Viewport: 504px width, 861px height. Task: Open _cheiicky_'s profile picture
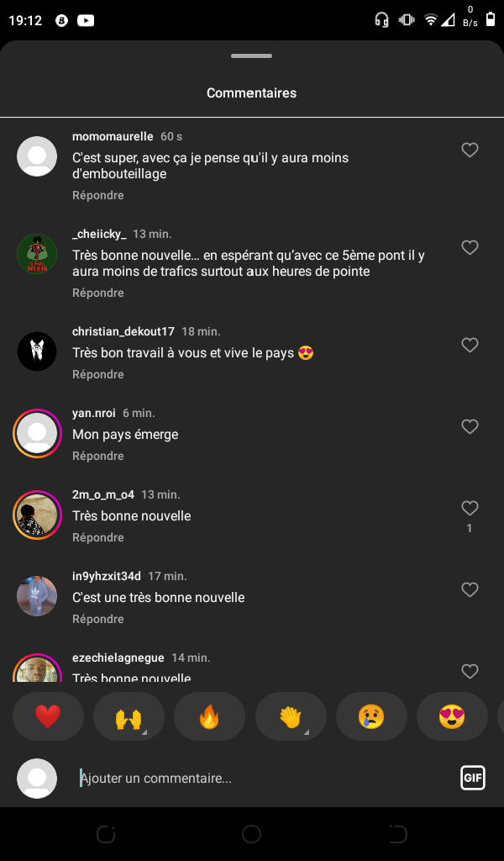click(37, 254)
